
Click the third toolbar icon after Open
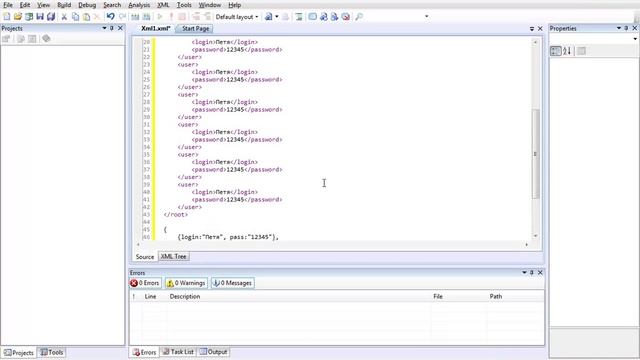[29, 17]
